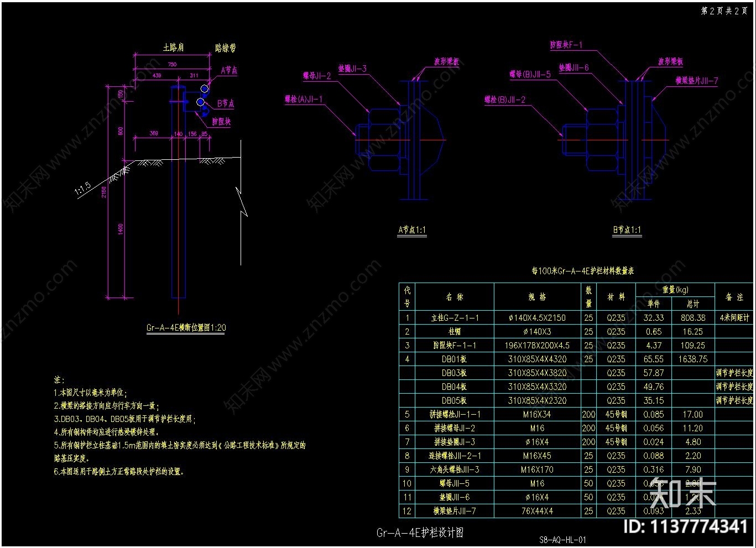This screenshot has width=756, height=548.
Task: Select the "A节点" callout label
Action: click(x=229, y=71)
